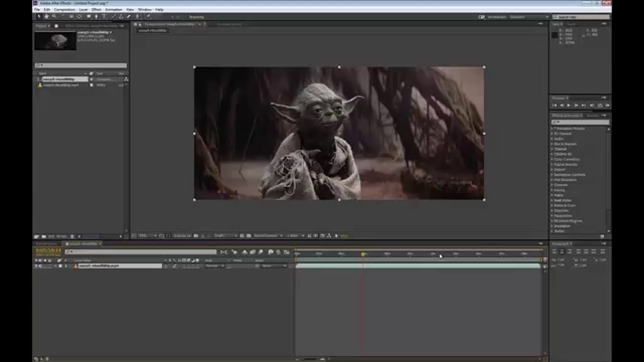Viewport: 644px width, 362px height.
Task: Expand the Color Correction effects category
Action: [552, 159]
